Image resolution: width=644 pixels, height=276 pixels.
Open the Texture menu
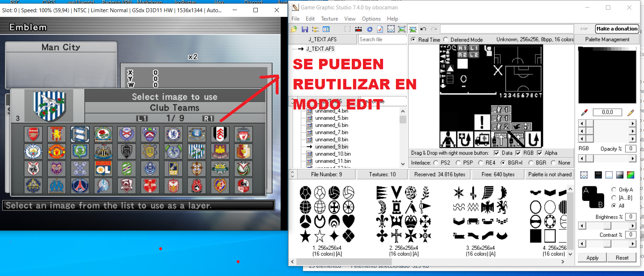(330, 19)
